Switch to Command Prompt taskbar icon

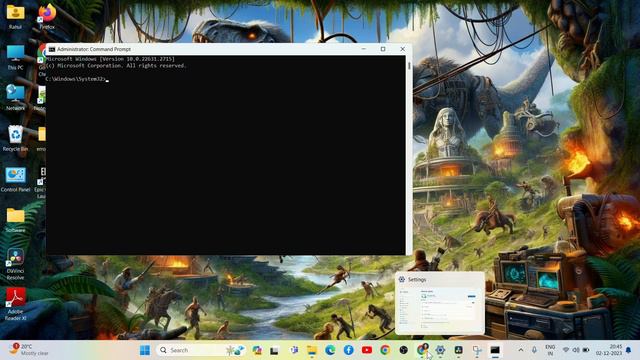point(495,350)
